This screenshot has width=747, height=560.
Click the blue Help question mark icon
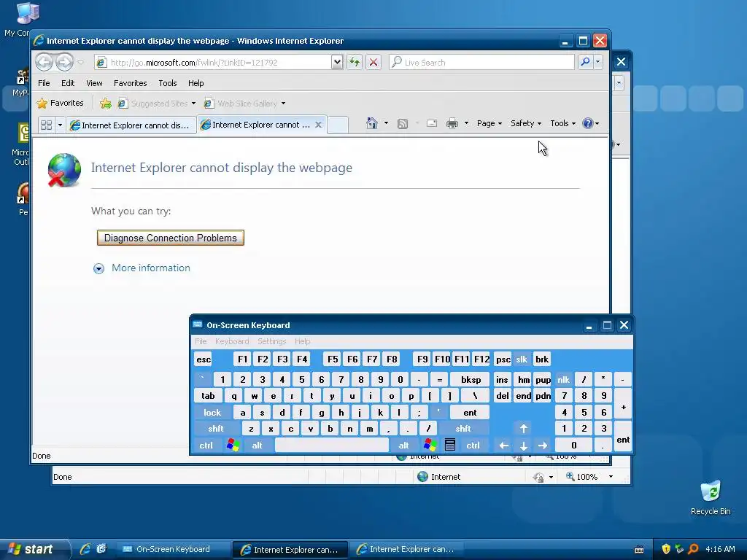point(588,123)
